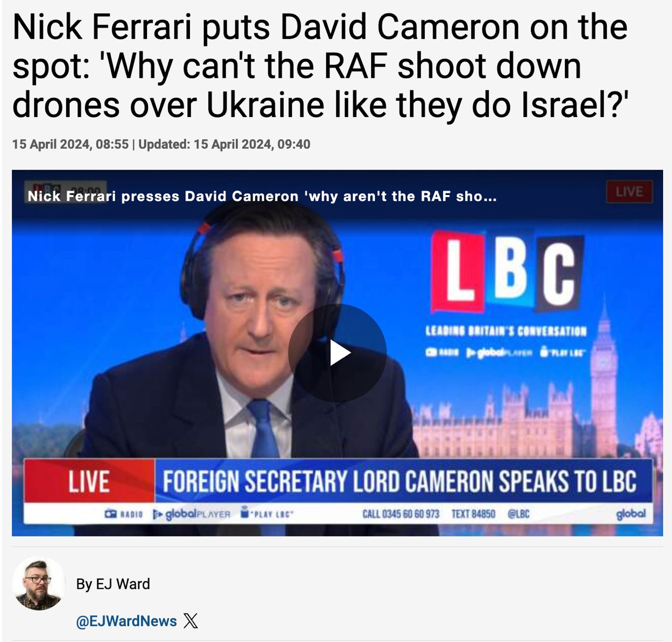Play the LBC video
Screen dimensions: 672x642
point(337,353)
